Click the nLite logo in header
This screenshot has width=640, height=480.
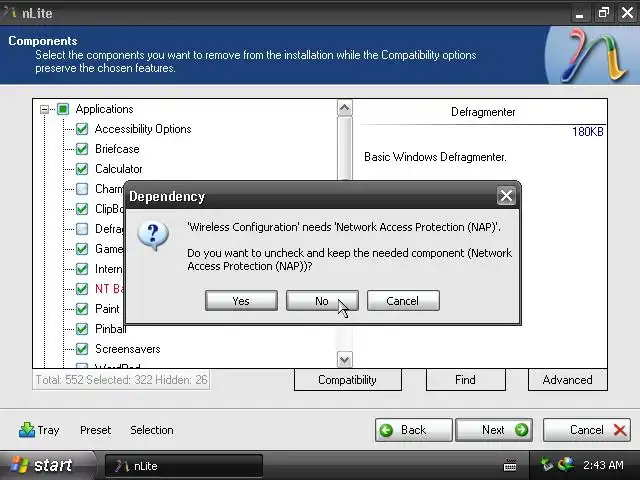pyautogui.click(x=594, y=56)
